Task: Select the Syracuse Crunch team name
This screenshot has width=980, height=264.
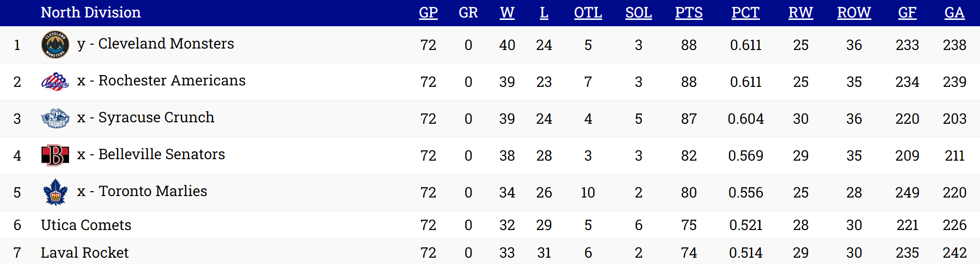Action: [x=156, y=117]
